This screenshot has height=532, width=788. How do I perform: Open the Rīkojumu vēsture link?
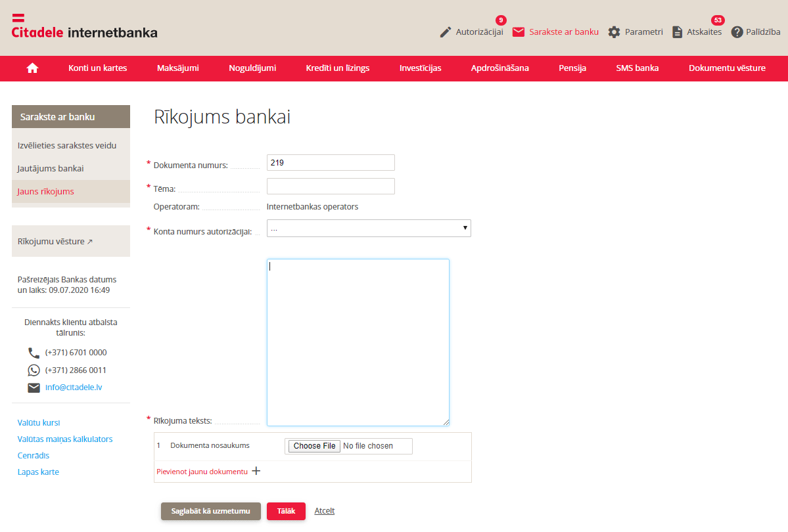(x=55, y=241)
